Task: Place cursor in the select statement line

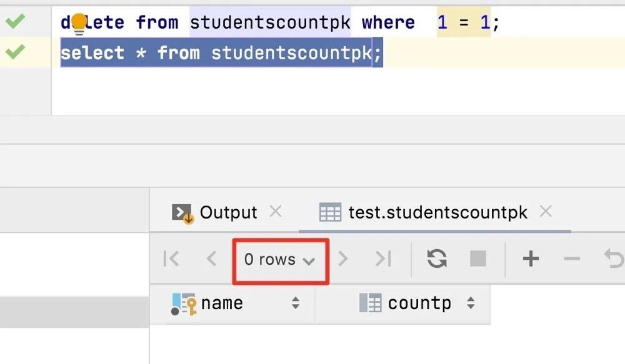Action: tap(219, 53)
